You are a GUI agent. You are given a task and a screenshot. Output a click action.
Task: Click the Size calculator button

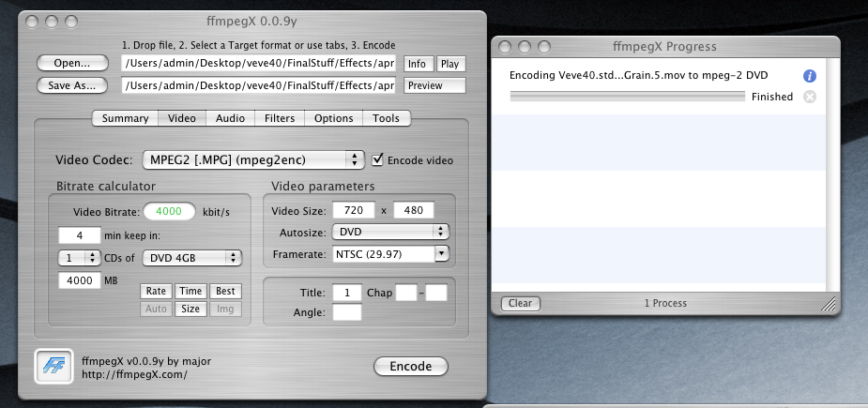[190, 309]
